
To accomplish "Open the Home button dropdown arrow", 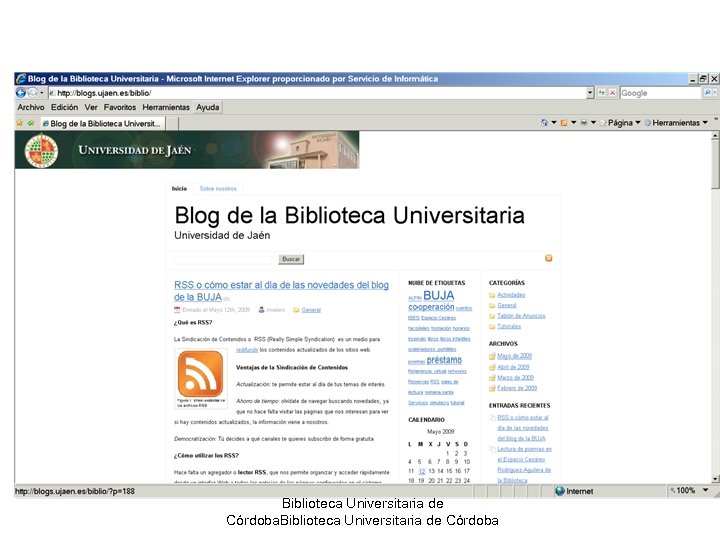I will pyautogui.click(x=554, y=123).
